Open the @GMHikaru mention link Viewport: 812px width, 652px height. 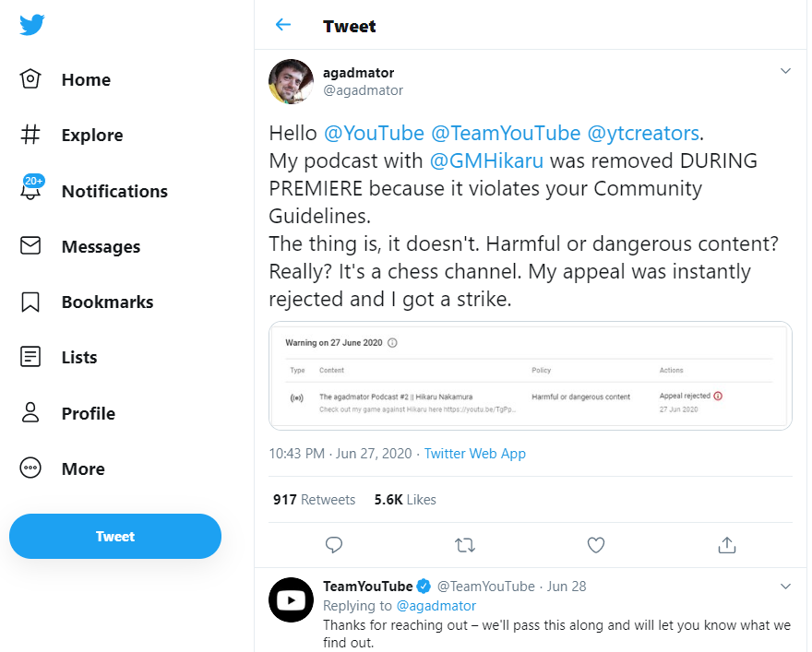tap(486, 160)
